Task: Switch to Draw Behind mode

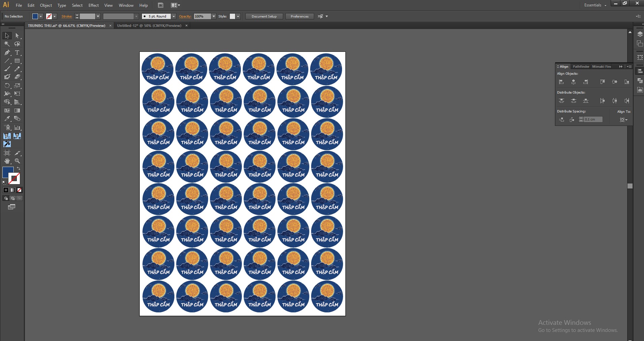Action: tap(13, 198)
